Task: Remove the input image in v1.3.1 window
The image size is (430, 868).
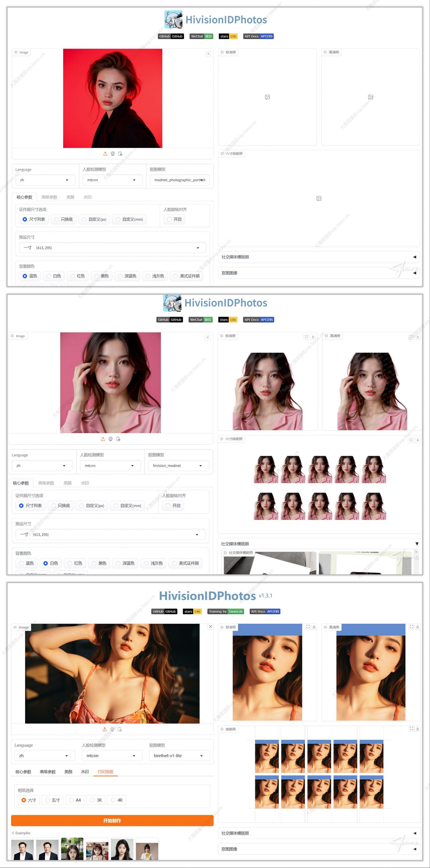Action: (210, 626)
